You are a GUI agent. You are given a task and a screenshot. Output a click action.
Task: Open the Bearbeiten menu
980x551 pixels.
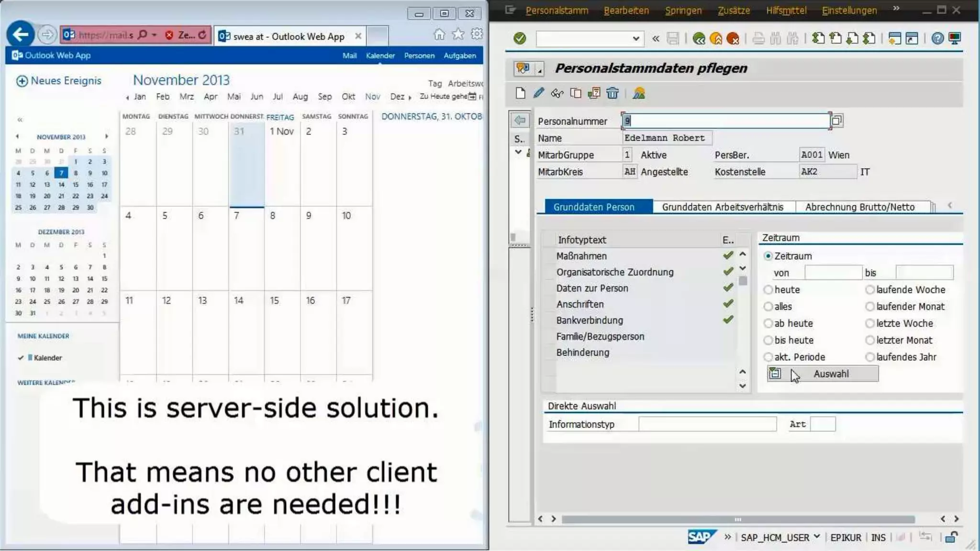[626, 10]
